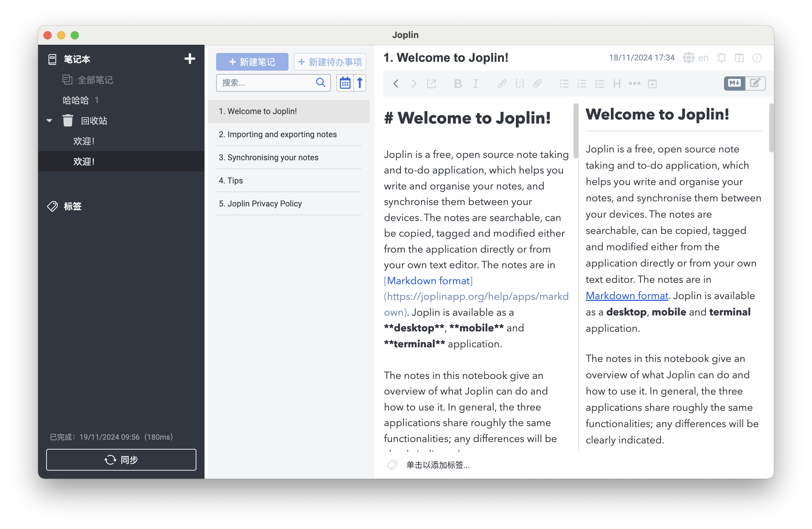
Task: Toggle editor layout split icon
Action: [739, 58]
